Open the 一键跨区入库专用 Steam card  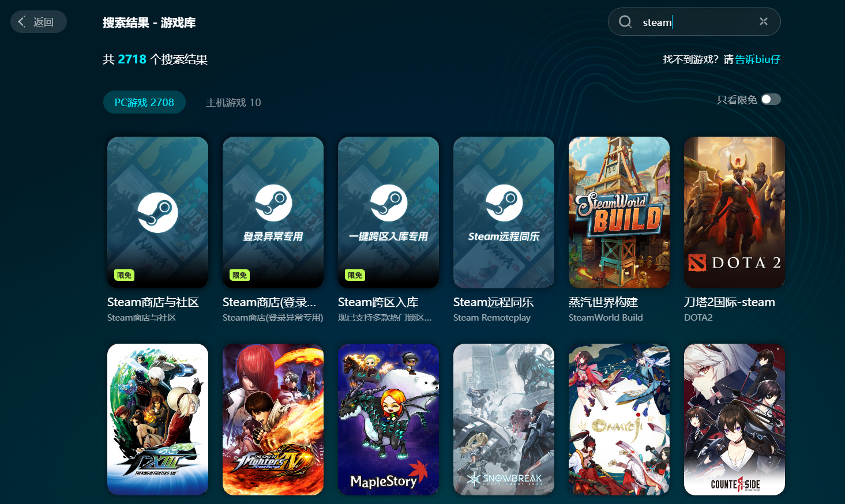pos(388,212)
